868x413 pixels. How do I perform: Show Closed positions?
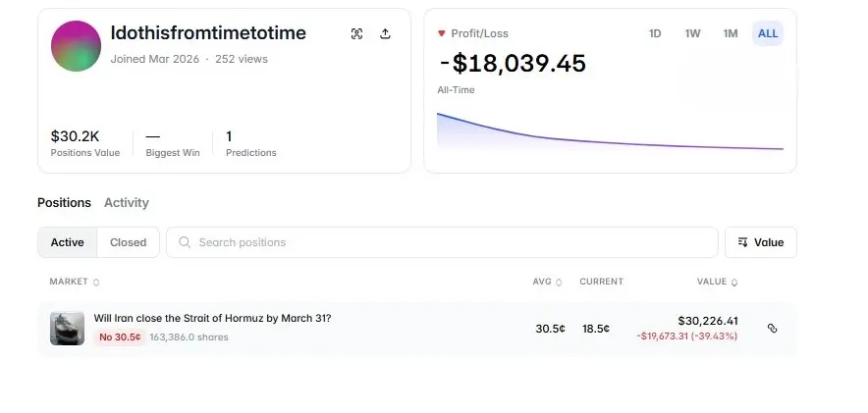(x=128, y=242)
